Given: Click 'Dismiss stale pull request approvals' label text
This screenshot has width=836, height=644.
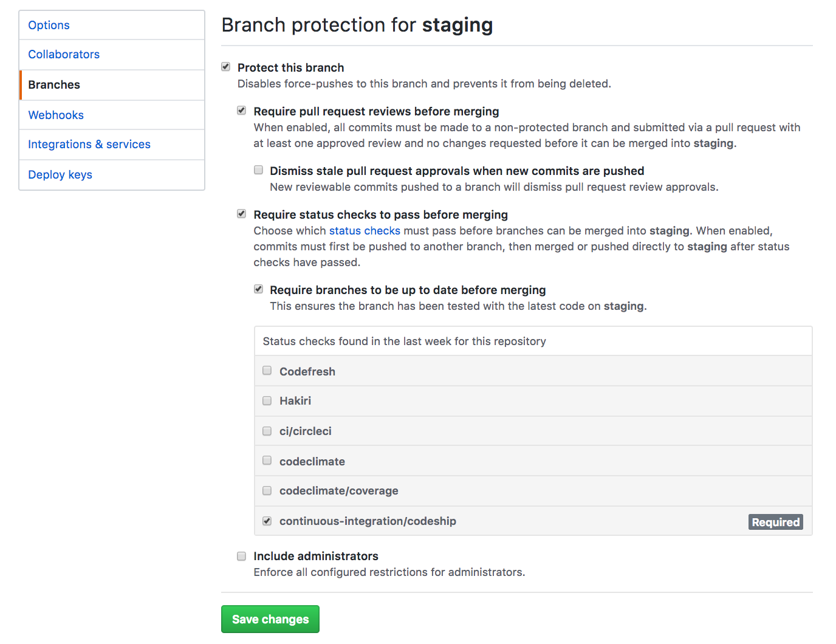Looking at the screenshot, I should (457, 171).
